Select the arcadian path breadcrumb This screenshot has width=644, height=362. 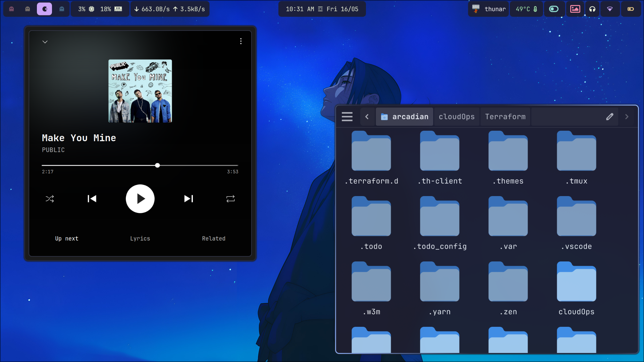coord(405,117)
